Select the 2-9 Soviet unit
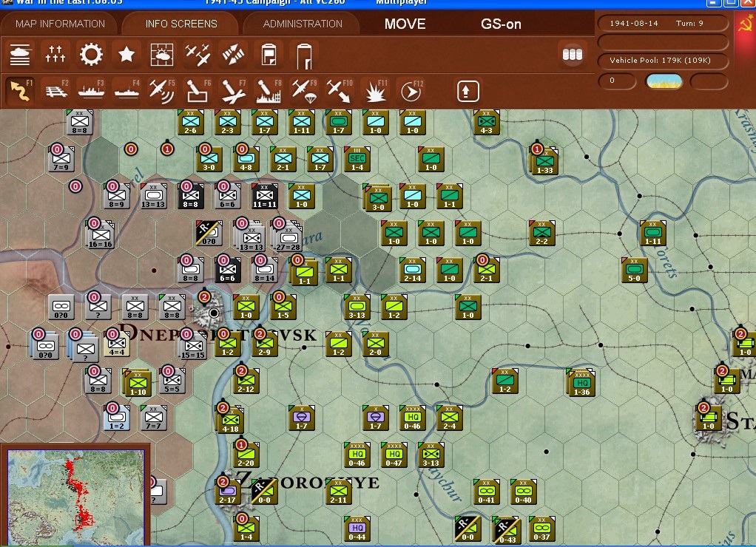Image resolution: width=756 pixels, height=547 pixels. point(265,344)
